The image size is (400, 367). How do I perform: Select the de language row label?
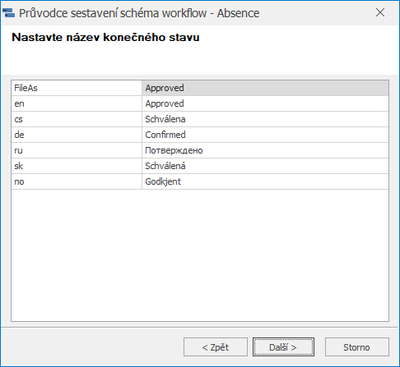coord(77,135)
